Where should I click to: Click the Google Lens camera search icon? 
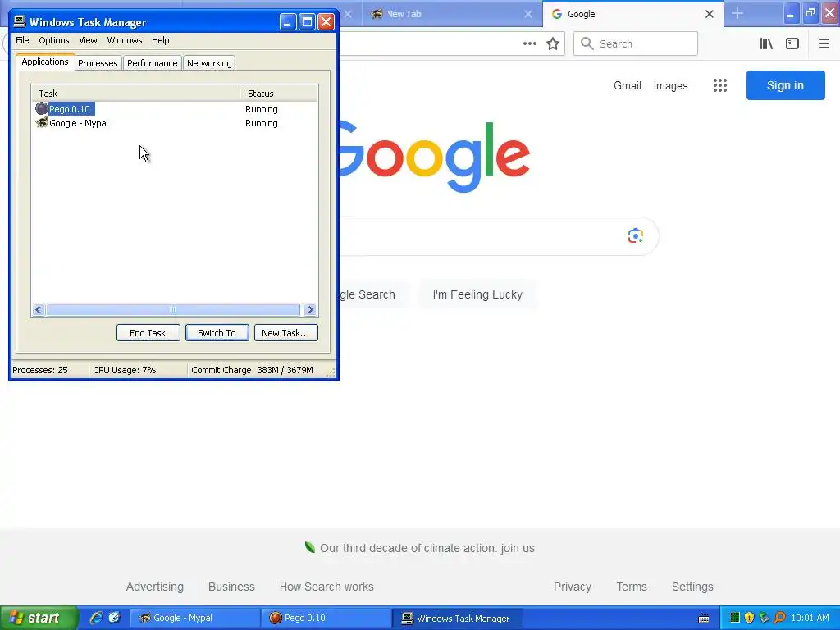click(x=636, y=235)
